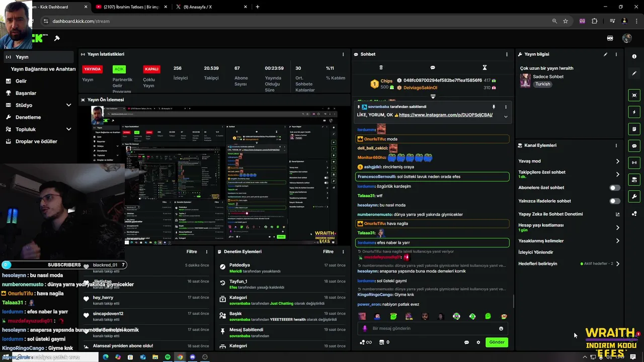This screenshot has height=362, width=644.
Task: Click the AÇIK partner program badge
Action: (x=119, y=69)
